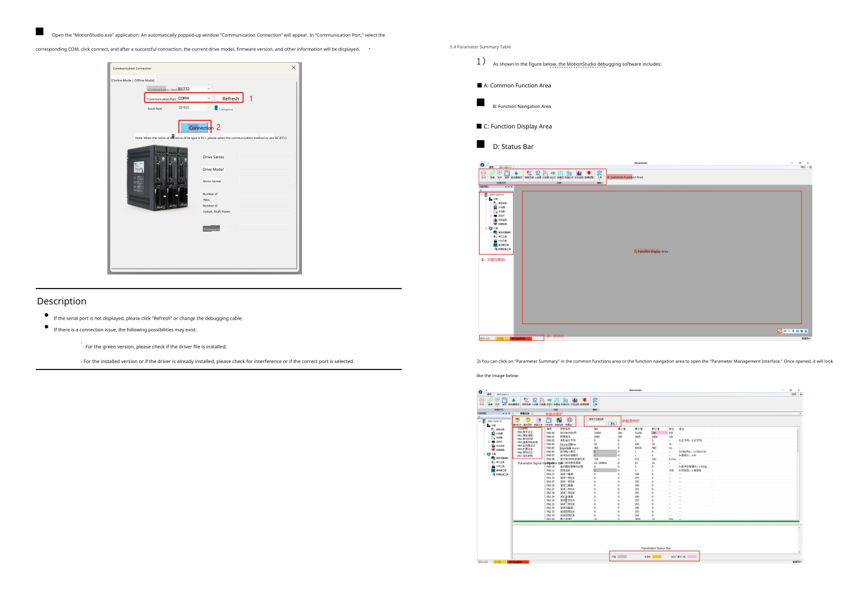Open the Baud Rate 38400 dropdown
The width and height of the screenshot is (868, 607).
pyautogui.click(x=195, y=108)
